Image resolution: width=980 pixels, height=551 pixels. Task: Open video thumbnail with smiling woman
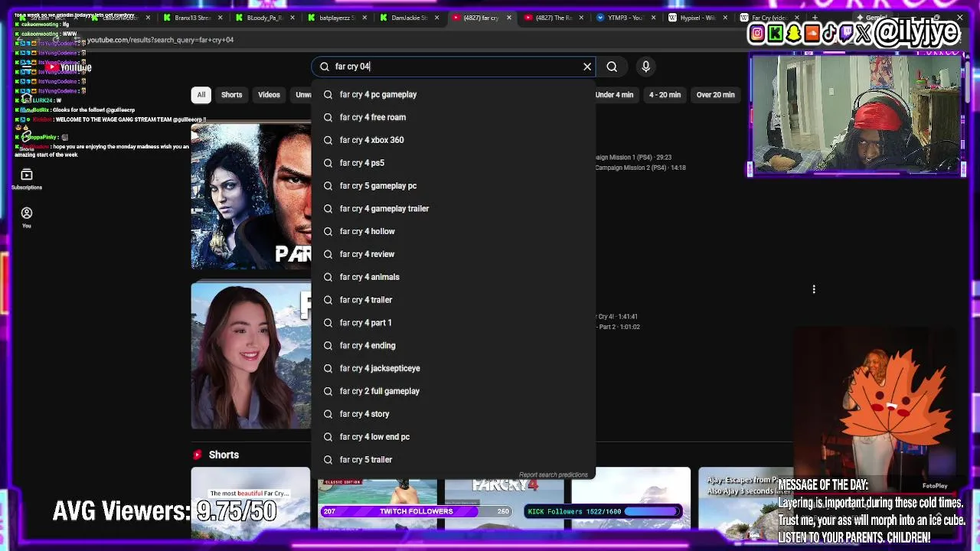pos(251,356)
